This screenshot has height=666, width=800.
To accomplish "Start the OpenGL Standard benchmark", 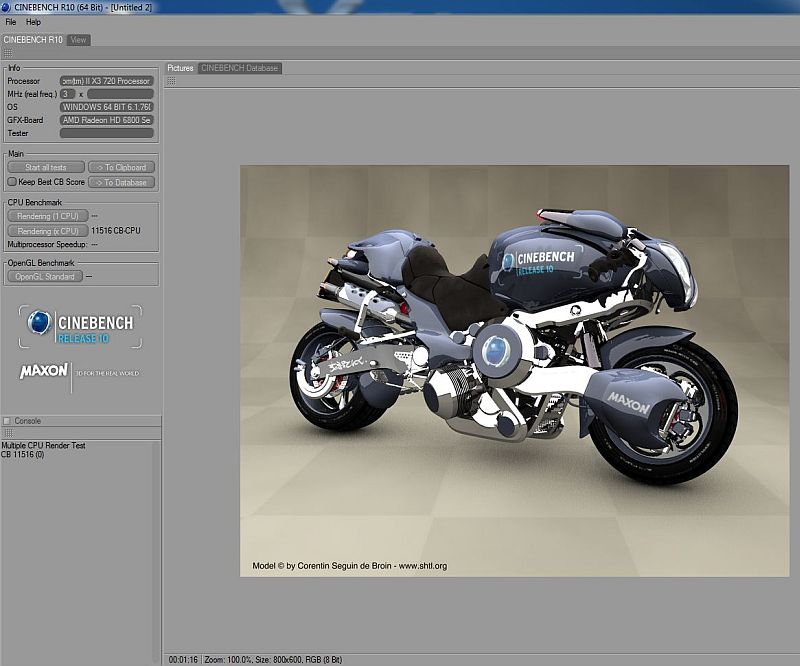I will 45,277.
